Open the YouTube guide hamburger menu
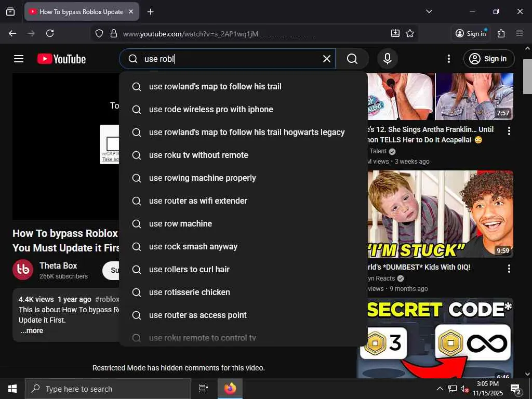532x399 pixels. click(19, 59)
